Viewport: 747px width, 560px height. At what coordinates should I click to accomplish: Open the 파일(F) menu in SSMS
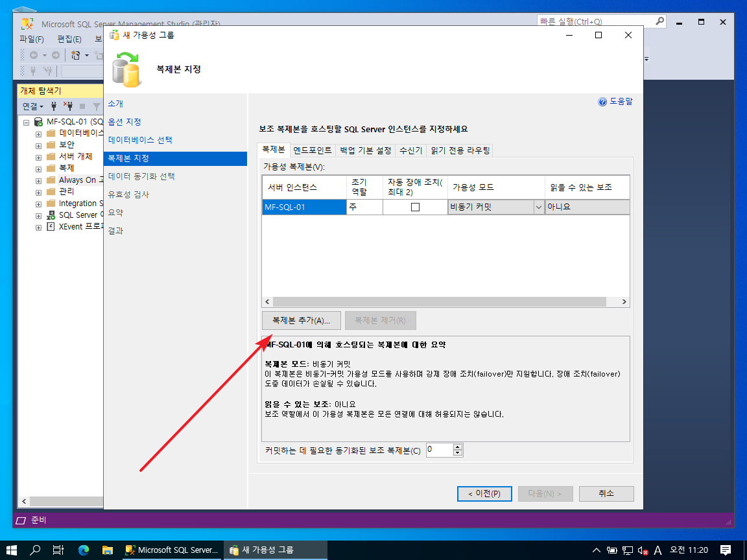(x=32, y=39)
